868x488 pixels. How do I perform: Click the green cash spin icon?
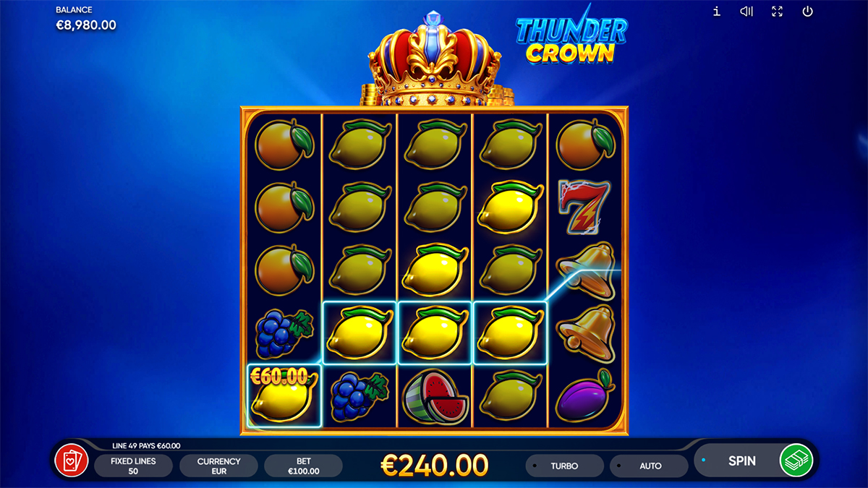tap(796, 461)
